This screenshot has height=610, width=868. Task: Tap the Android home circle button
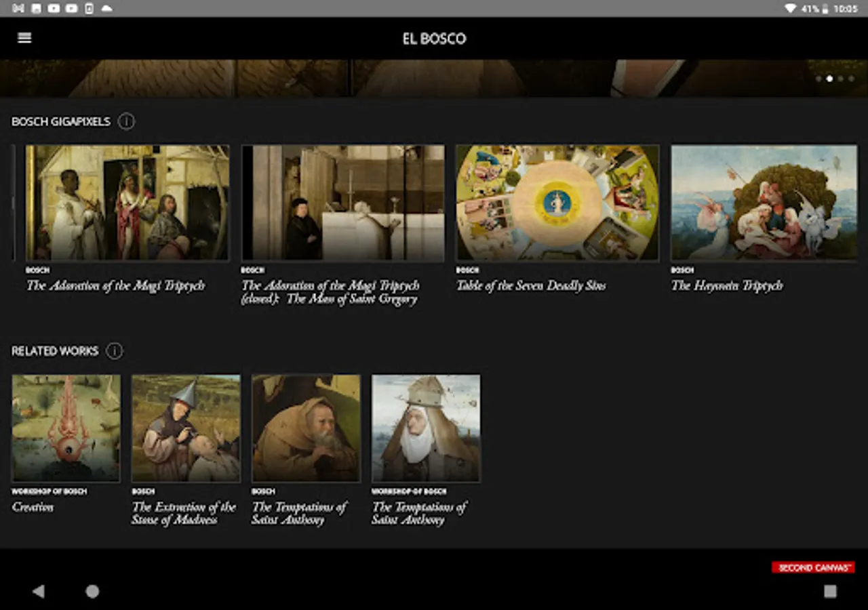(92, 591)
